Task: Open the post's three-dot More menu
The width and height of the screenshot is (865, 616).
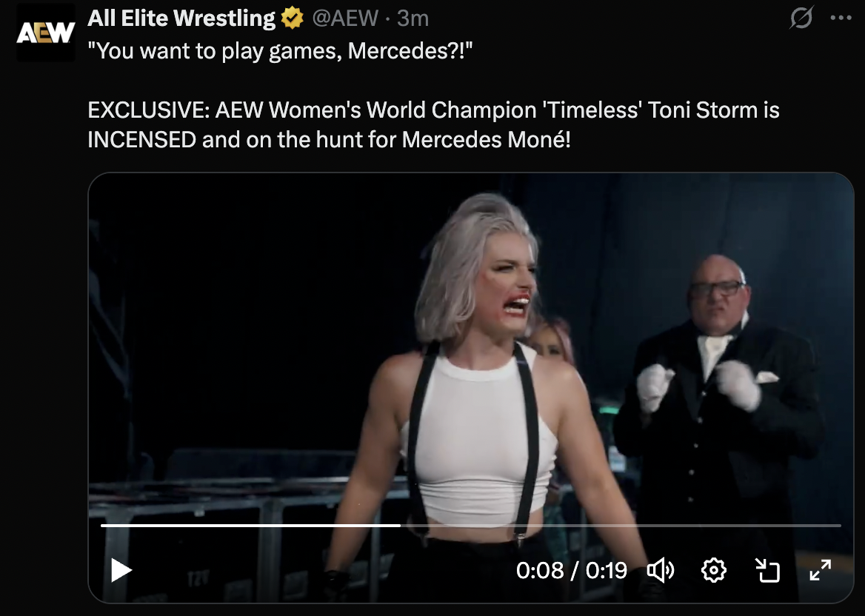Action: (x=841, y=19)
